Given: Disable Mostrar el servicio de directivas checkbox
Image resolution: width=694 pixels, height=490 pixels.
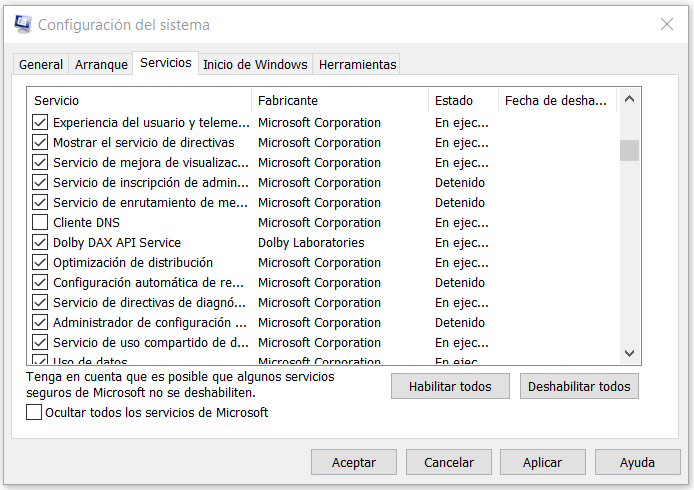Looking at the screenshot, I should point(40,143).
